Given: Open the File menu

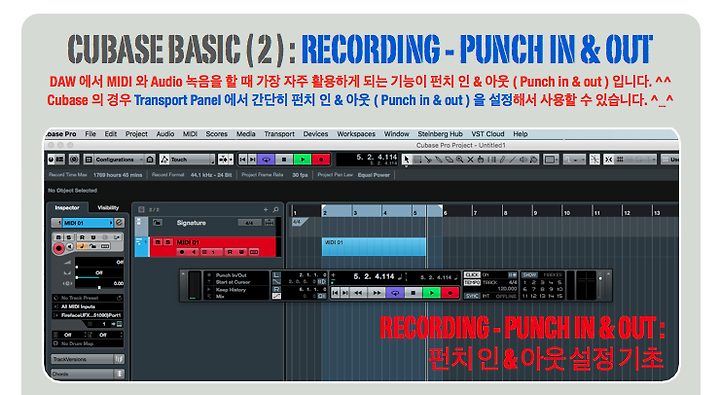Looking at the screenshot, I should pos(90,134).
